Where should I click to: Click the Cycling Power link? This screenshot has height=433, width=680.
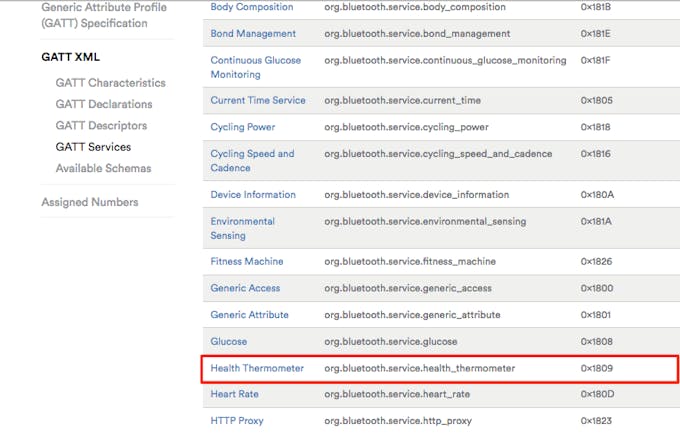(x=242, y=127)
